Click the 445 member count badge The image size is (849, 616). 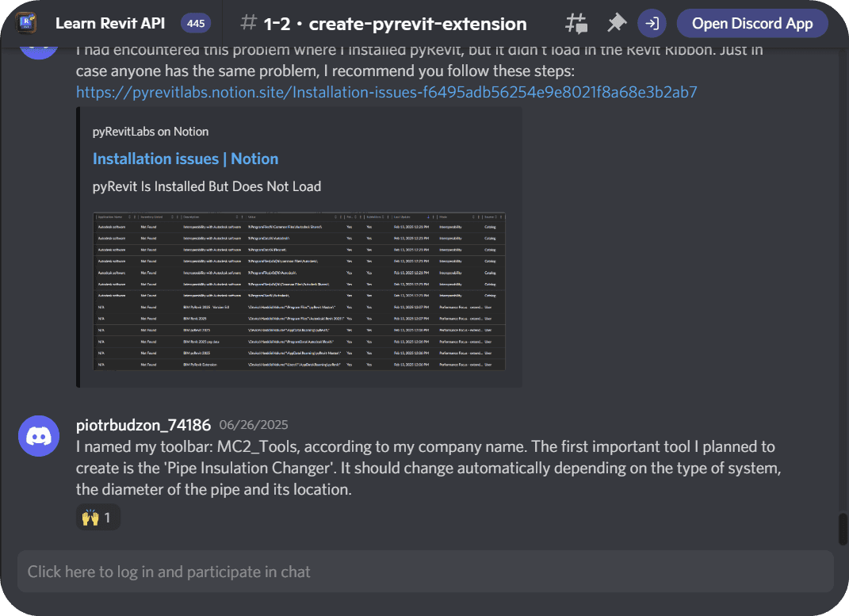click(196, 23)
